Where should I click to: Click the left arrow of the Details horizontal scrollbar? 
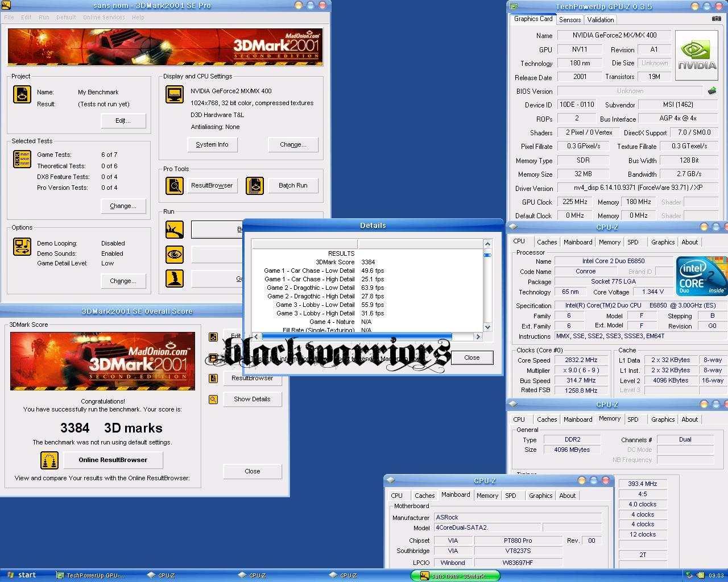(256, 336)
